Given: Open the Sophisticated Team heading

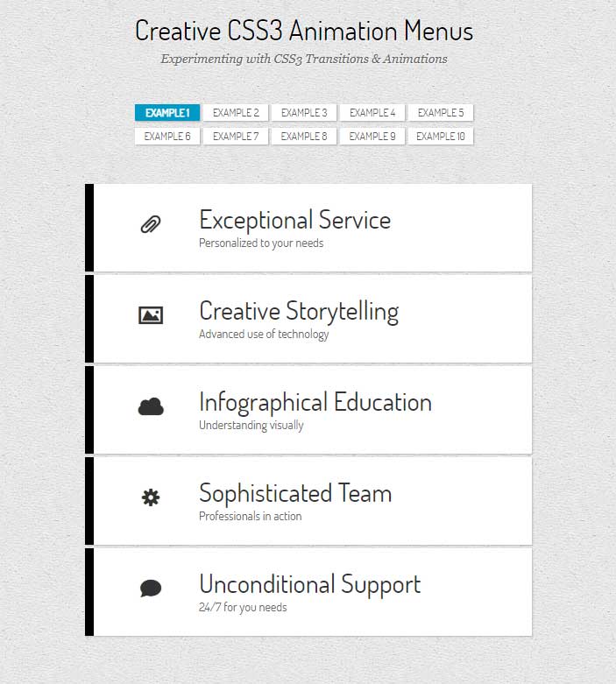Looking at the screenshot, I should [295, 494].
